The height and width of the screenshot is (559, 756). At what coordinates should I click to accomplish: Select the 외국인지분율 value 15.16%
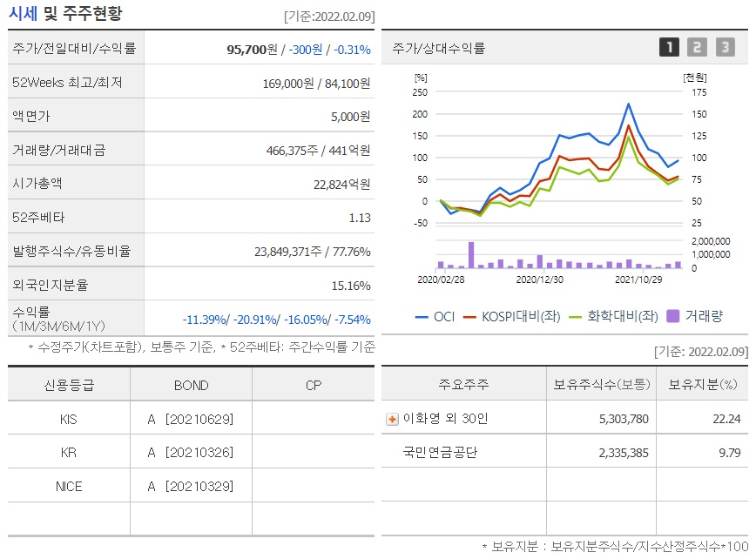[x=351, y=286]
